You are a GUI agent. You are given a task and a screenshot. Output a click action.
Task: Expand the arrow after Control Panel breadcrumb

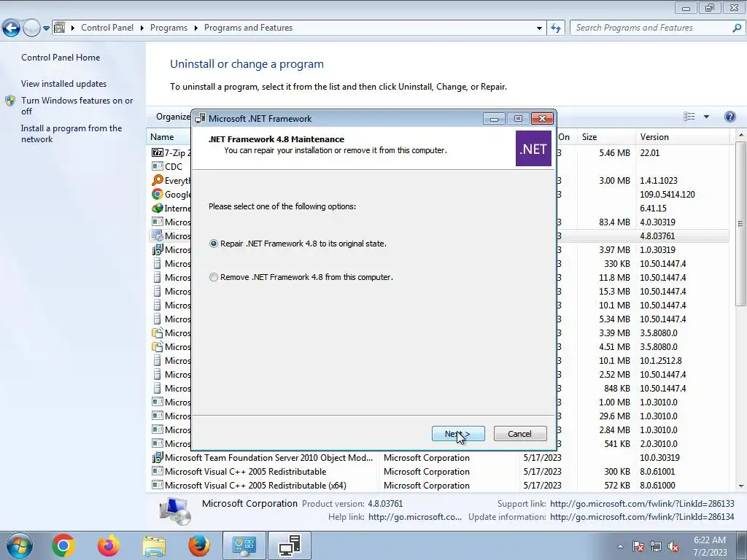click(x=142, y=28)
